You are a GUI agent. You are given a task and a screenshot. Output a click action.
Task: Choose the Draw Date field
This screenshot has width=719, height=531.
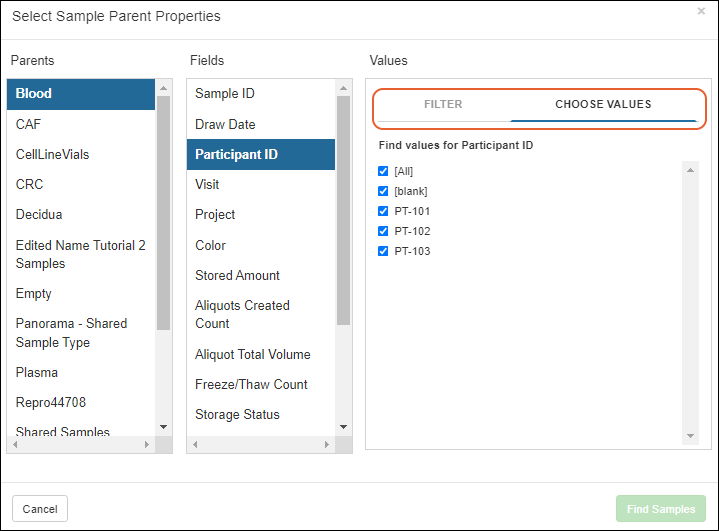[225, 125]
